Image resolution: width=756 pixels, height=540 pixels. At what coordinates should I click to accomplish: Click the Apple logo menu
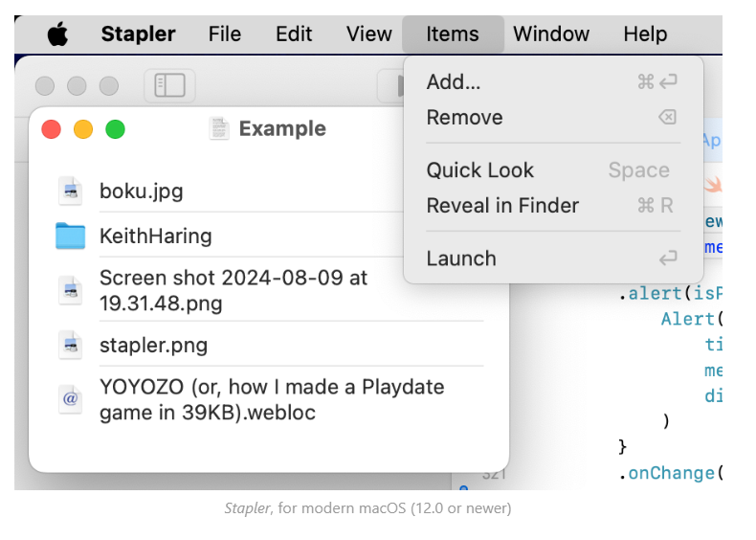coord(58,34)
